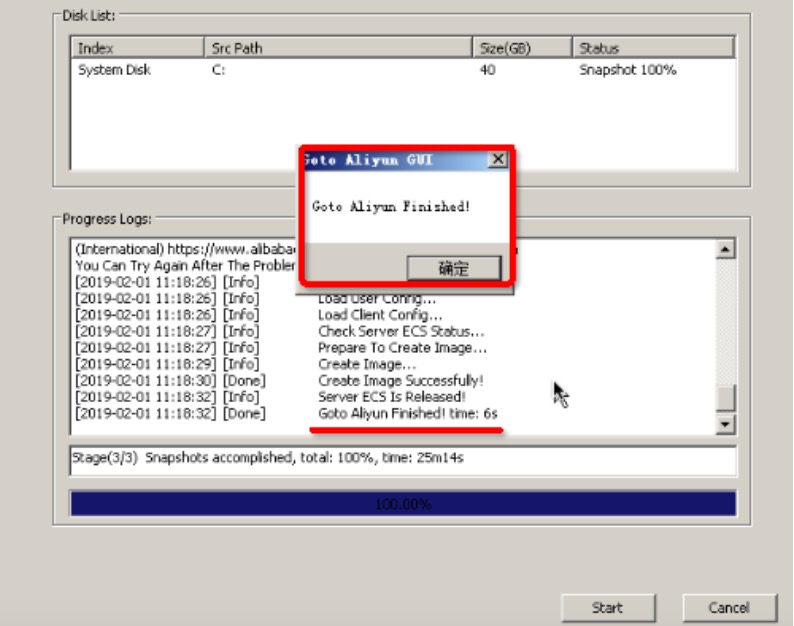Select the System Disk row
Screen dimensions: 794x626
403,70
